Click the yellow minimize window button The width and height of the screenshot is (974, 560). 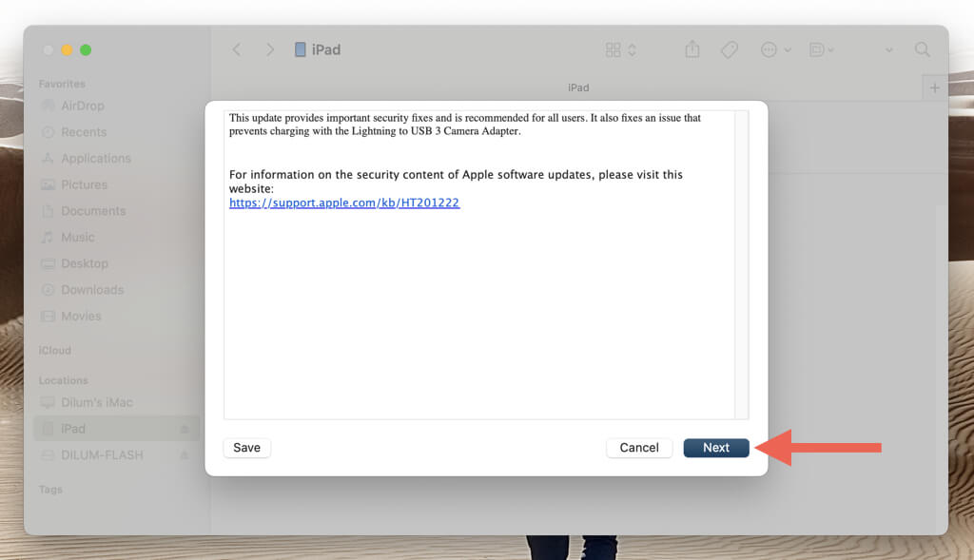tap(68, 49)
